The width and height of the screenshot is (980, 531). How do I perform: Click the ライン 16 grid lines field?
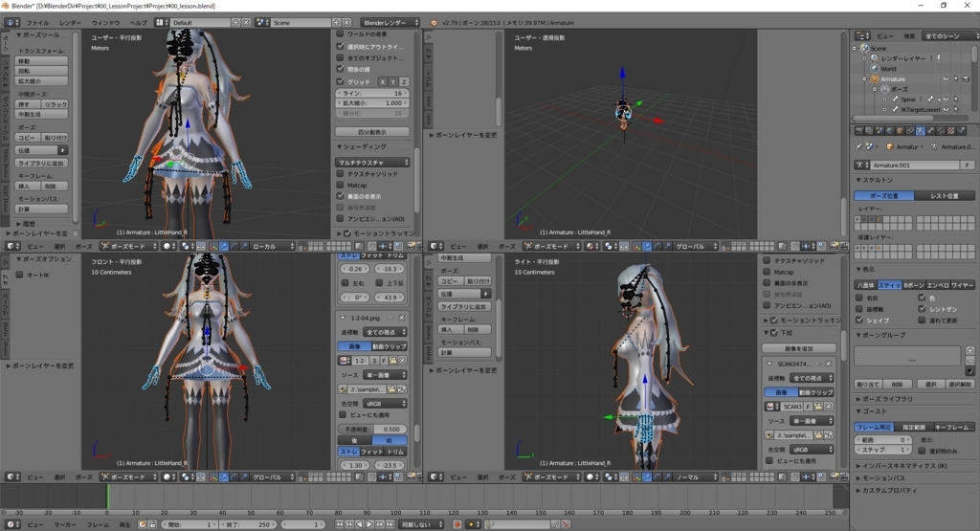[x=372, y=93]
